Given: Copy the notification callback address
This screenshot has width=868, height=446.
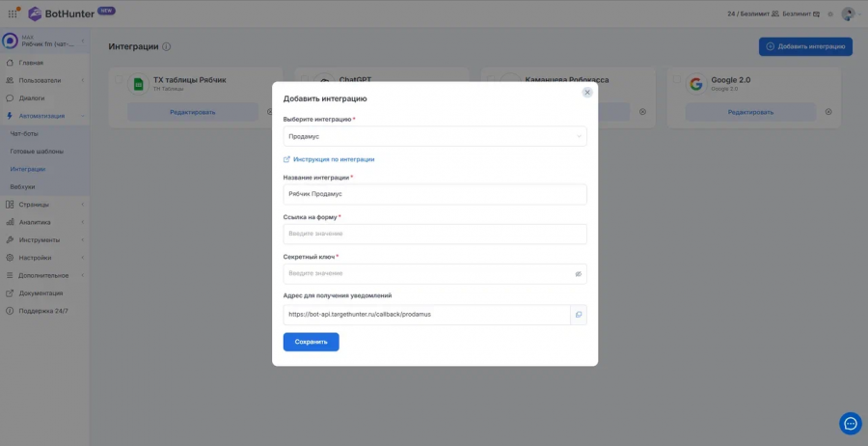Looking at the screenshot, I should tap(579, 314).
